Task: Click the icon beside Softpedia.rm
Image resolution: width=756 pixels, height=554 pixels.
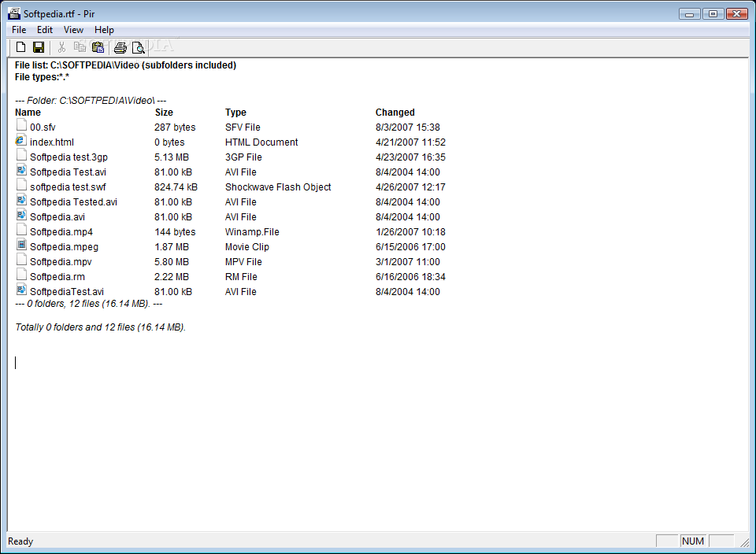Action: (x=21, y=275)
